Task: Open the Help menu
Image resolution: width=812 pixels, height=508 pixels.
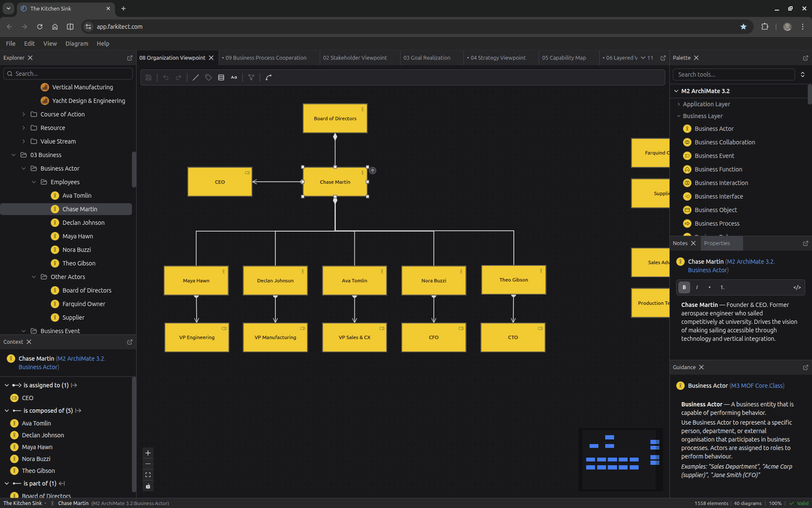Action: (103, 44)
